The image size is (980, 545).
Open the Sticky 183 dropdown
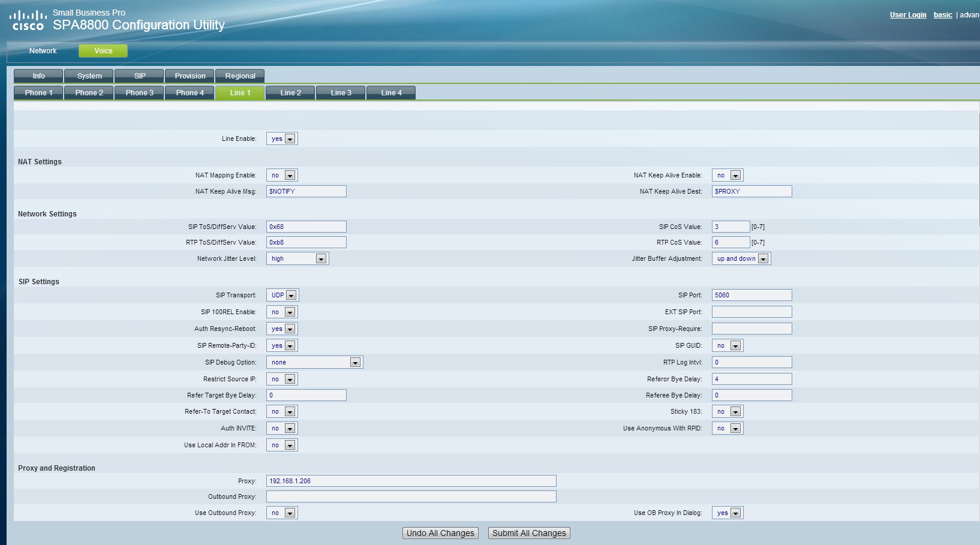click(x=728, y=412)
